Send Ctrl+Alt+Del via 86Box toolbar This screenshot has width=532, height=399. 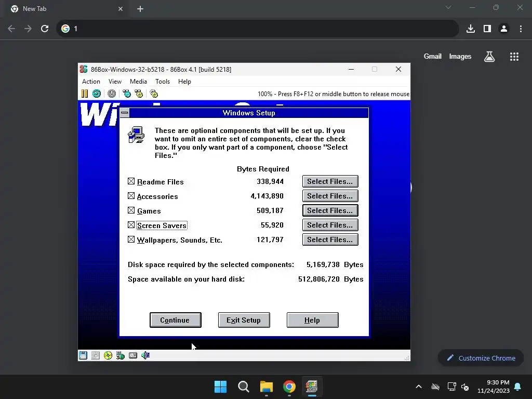click(127, 94)
